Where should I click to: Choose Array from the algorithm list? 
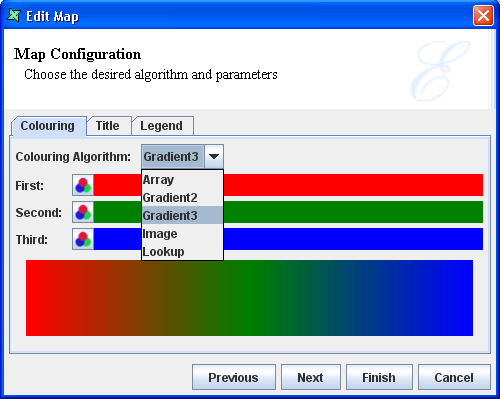[182, 180]
